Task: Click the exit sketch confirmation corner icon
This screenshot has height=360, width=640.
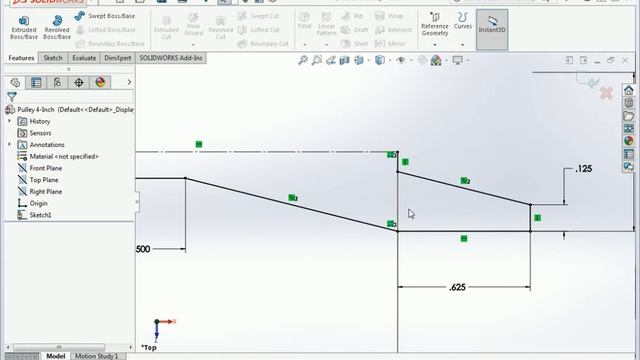Action: (x=587, y=80)
